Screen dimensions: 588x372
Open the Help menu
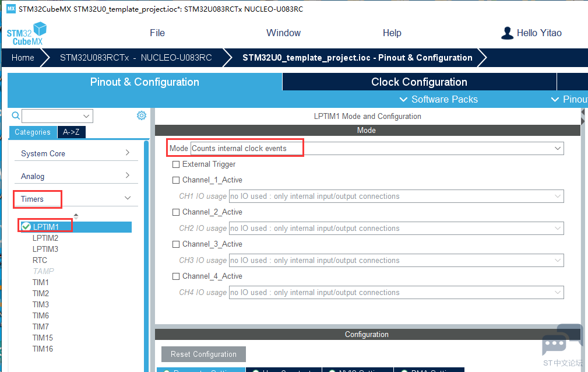392,33
